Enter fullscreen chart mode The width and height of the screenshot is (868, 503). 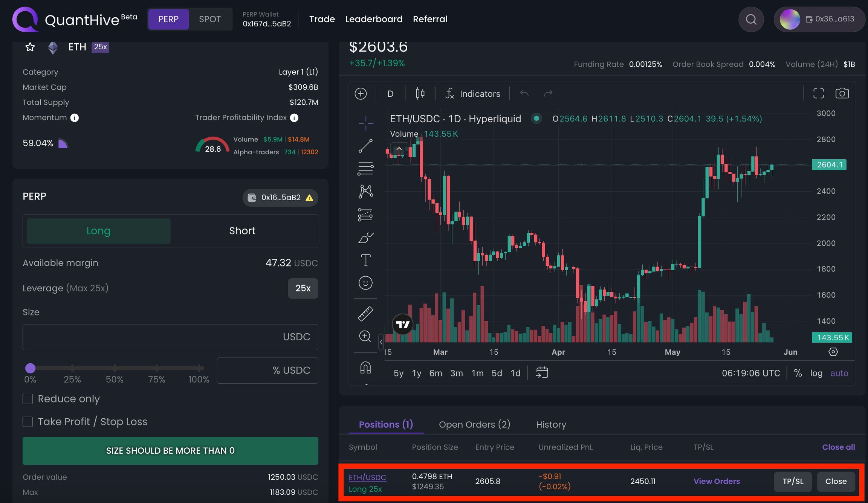pyautogui.click(x=818, y=93)
